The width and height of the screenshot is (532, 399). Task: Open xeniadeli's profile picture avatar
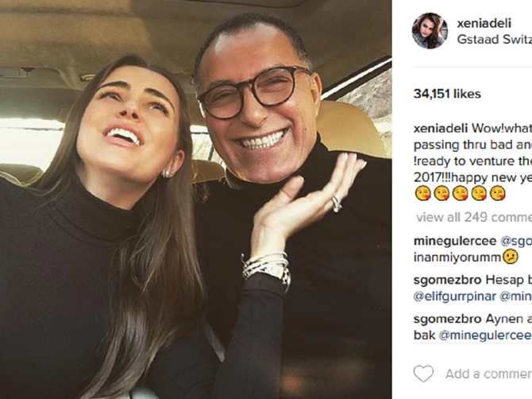click(x=430, y=29)
